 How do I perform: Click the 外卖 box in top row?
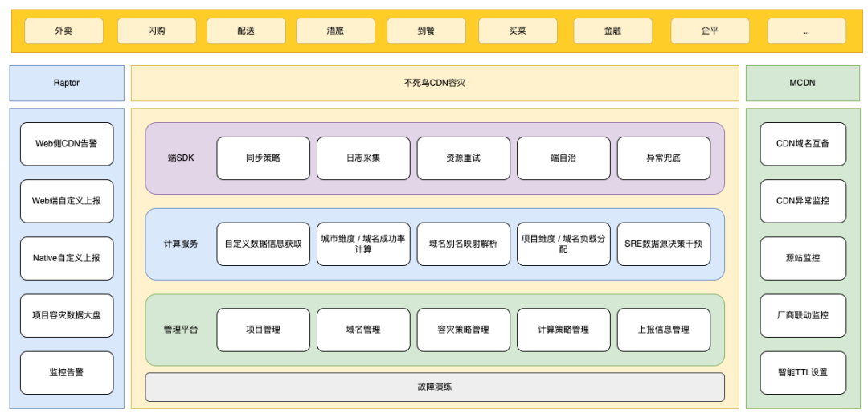64,31
